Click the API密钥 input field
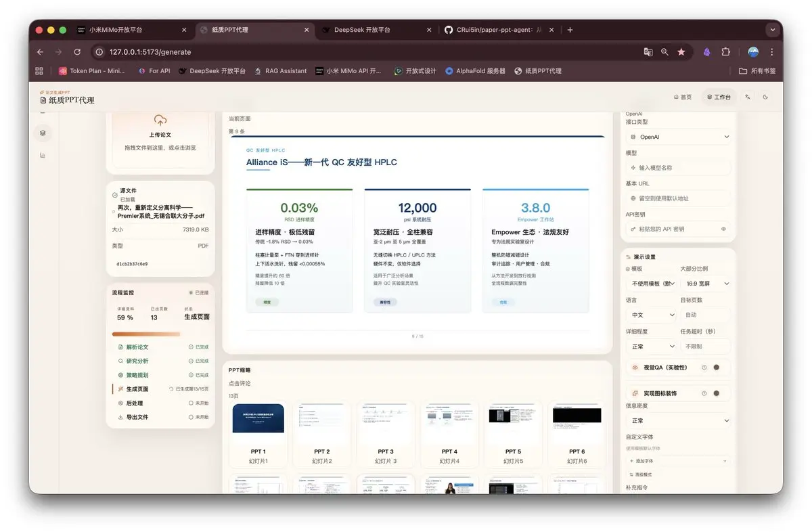The image size is (812, 532). 679,229
